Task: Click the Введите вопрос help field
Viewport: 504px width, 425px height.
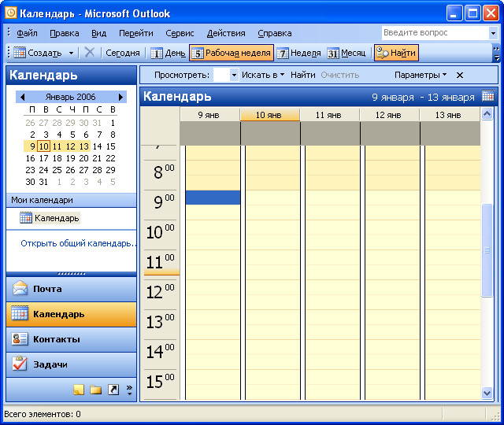Action: [x=435, y=33]
